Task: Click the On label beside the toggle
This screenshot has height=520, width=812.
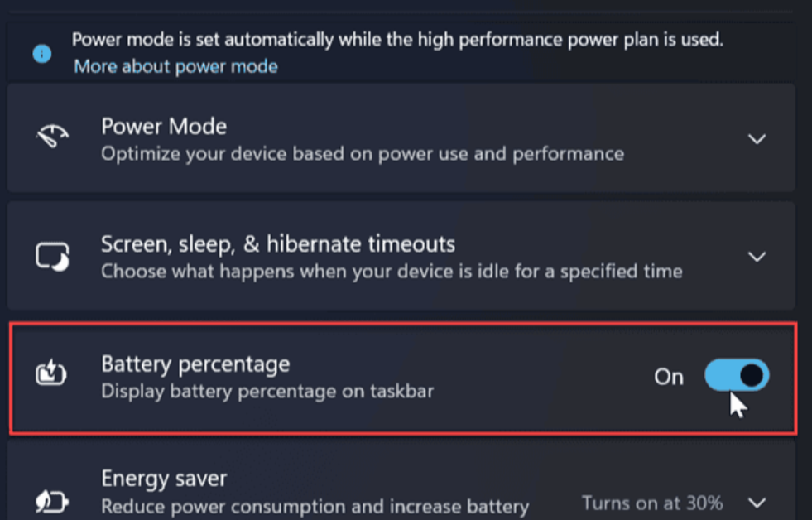Action: pos(669,377)
